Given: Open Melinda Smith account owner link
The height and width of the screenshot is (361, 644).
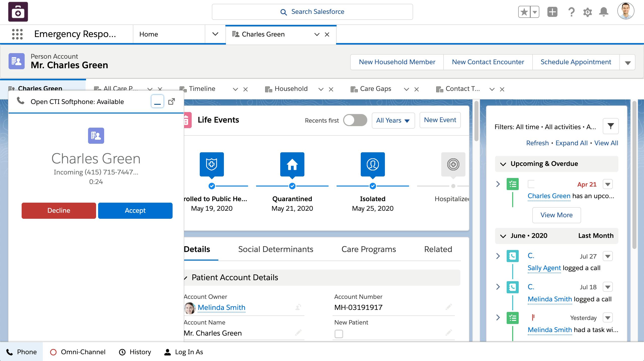Looking at the screenshot, I should coord(221,307).
